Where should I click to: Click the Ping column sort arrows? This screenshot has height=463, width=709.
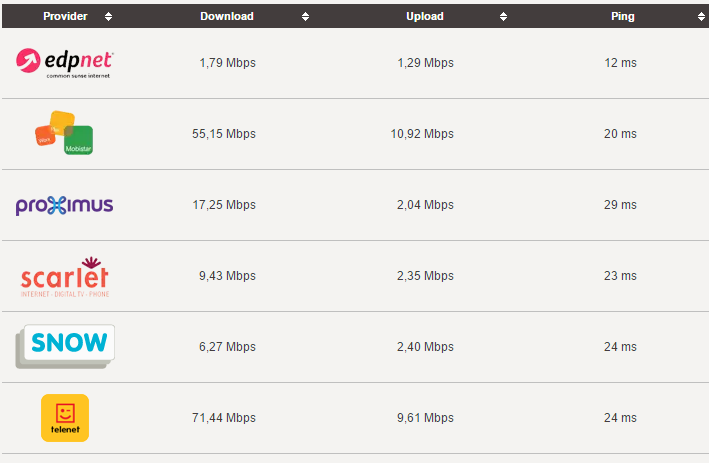[x=701, y=17]
